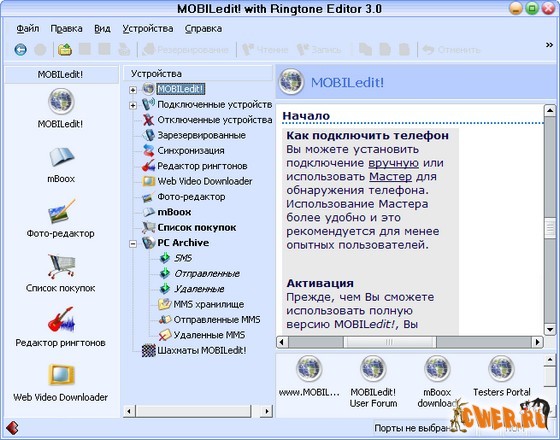Screen dimensions: 560x440
Task: Click the blue Back arrow toolbar icon
Action: (x=20, y=50)
